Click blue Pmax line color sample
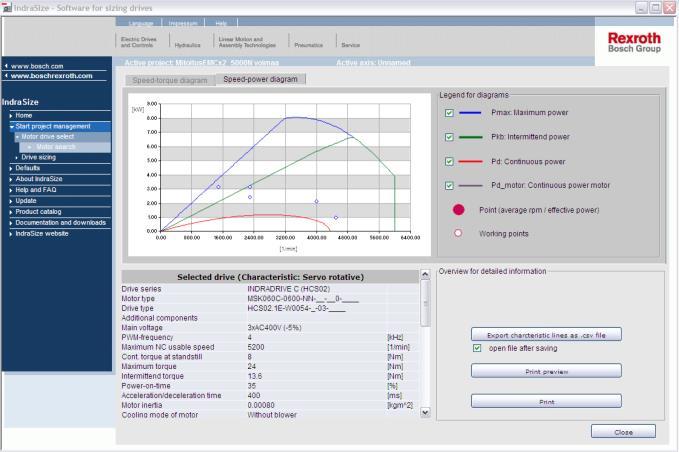Screen dimensions: 679x452 click(x=470, y=113)
